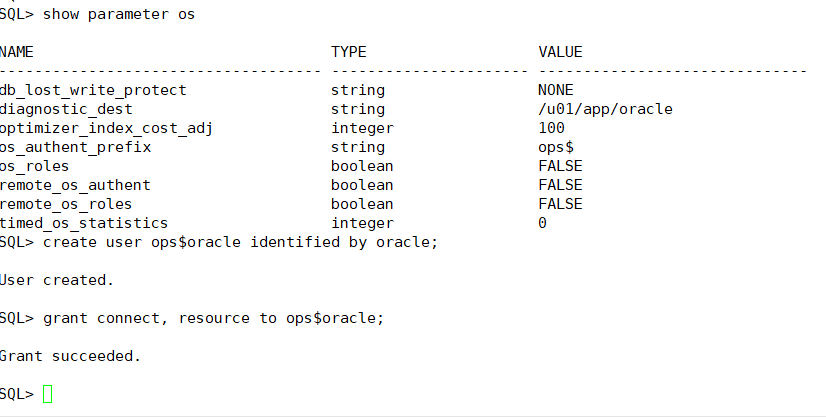Image resolution: width=826 pixels, height=417 pixels.
Task: Select the diagnostic_dest parameter name
Action: click(x=67, y=109)
